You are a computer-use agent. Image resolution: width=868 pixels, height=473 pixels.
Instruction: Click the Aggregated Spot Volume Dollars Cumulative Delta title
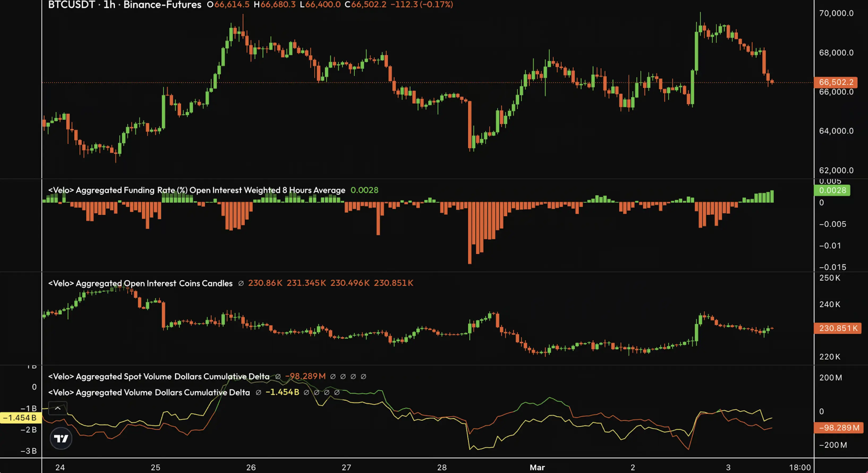click(158, 377)
